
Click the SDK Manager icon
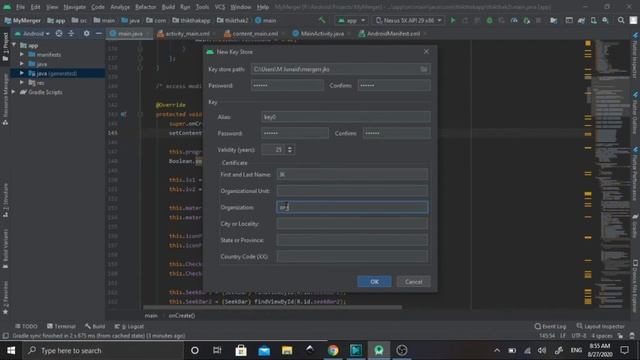pyautogui.click(x=605, y=20)
